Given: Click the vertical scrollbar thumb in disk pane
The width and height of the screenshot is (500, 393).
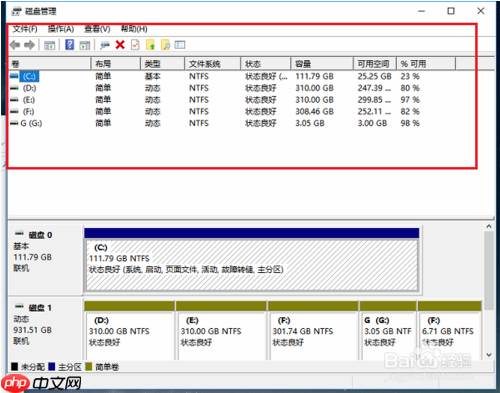Looking at the screenshot, I should (x=489, y=271).
